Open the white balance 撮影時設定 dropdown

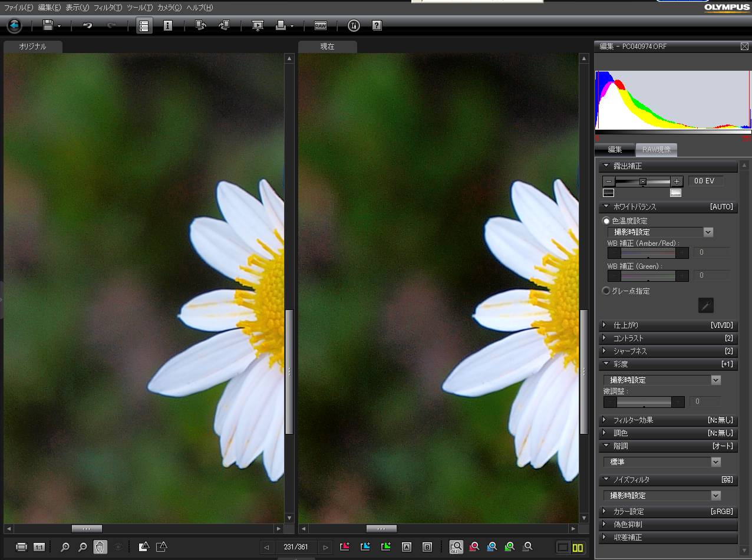click(708, 232)
